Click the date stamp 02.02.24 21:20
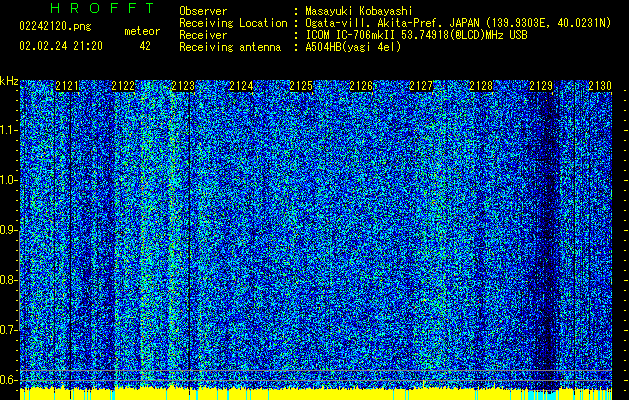 (x=61, y=46)
